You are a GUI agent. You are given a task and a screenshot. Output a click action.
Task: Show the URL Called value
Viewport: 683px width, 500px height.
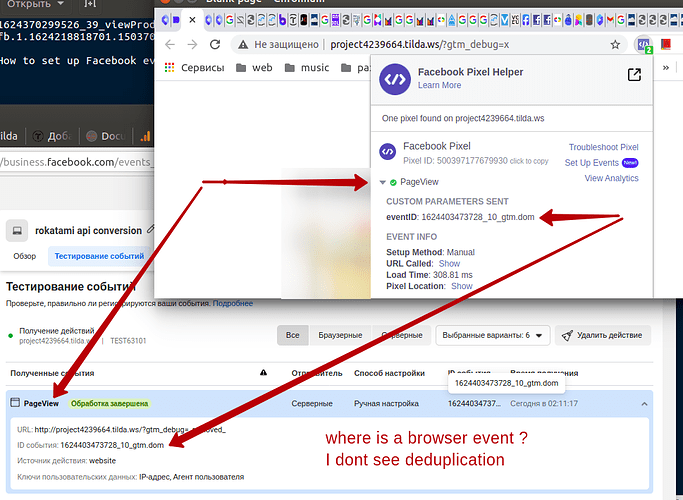pyautogui.click(x=449, y=264)
